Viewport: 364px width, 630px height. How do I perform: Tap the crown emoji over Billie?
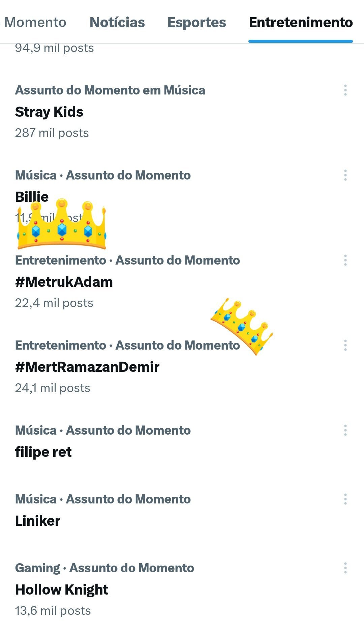62,224
